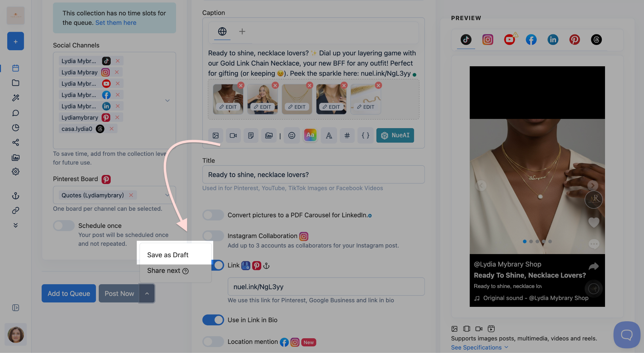This screenshot has width=644, height=353.
Task: Enable the Schedule once toggle
Action: (64, 225)
